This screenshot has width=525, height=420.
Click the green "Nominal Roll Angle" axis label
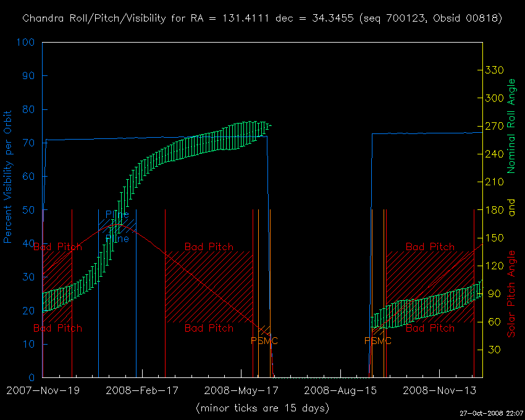click(x=511, y=126)
